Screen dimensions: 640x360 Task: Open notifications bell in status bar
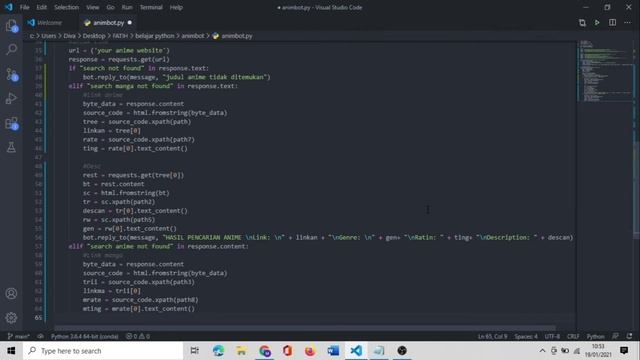click(629, 336)
